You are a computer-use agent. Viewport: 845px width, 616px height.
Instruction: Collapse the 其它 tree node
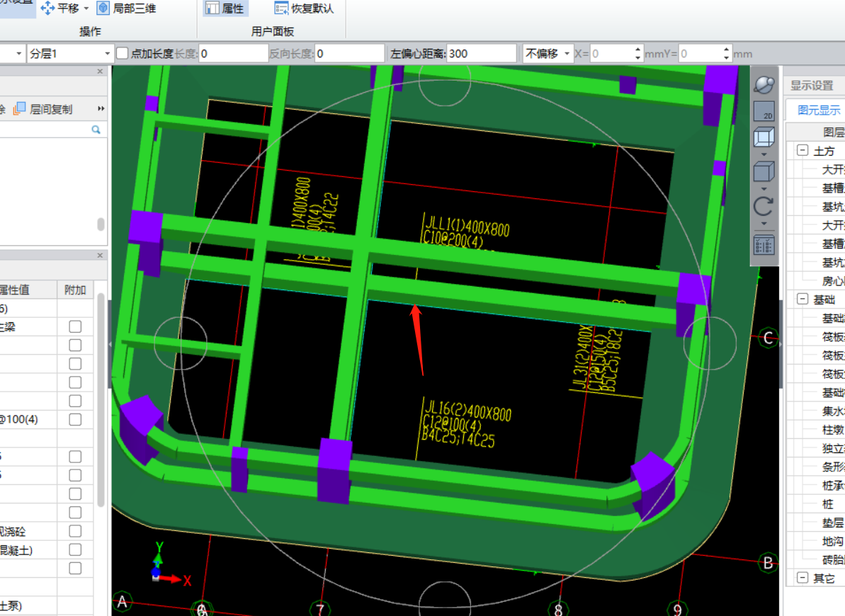click(803, 578)
